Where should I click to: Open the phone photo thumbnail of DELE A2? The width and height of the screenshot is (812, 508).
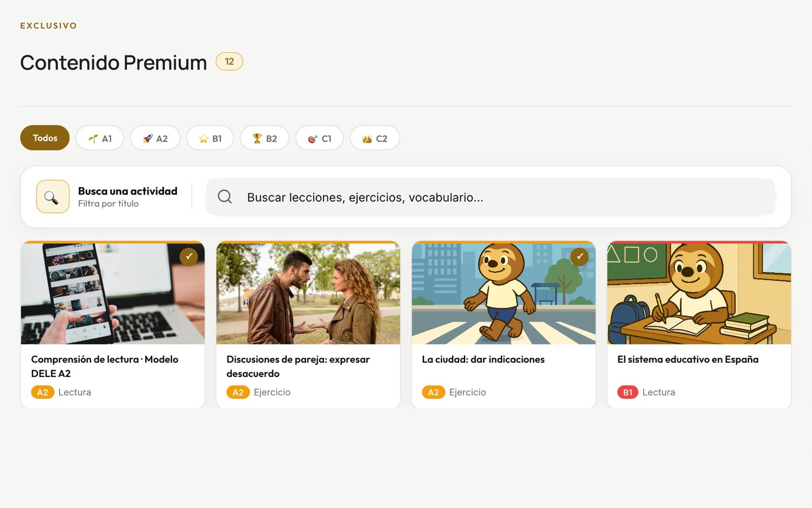click(x=113, y=293)
